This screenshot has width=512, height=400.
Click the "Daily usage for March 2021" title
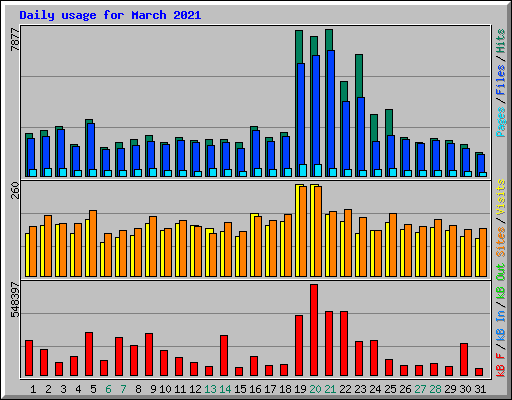[x=110, y=15]
